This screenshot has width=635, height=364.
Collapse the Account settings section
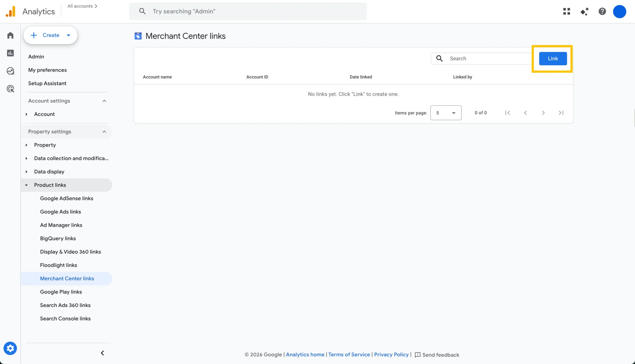[104, 101]
